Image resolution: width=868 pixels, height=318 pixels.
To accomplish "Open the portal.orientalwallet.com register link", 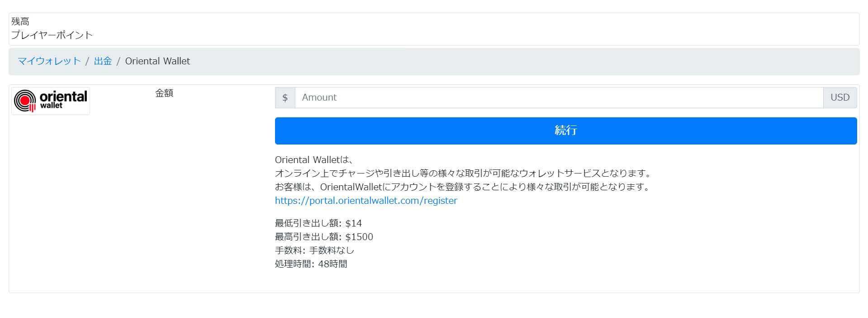I will (x=366, y=201).
